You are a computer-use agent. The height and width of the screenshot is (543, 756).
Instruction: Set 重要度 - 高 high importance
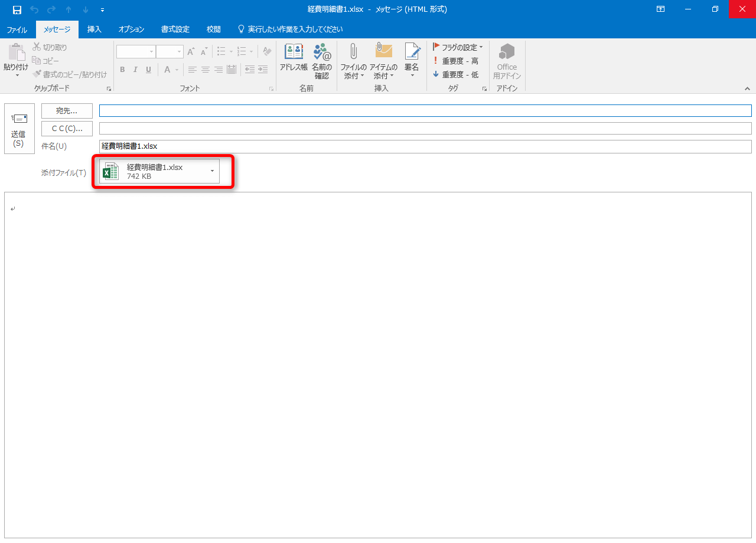455,61
